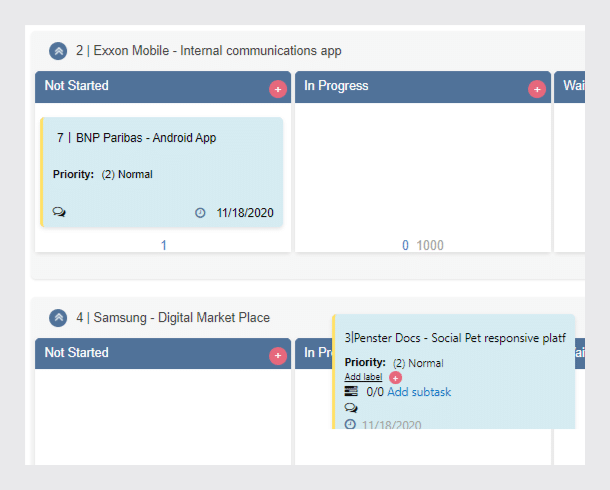This screenshot has height=490, width=610.
Task: Add a card to Exxon In Progress column
Action: tap(537, 89)
